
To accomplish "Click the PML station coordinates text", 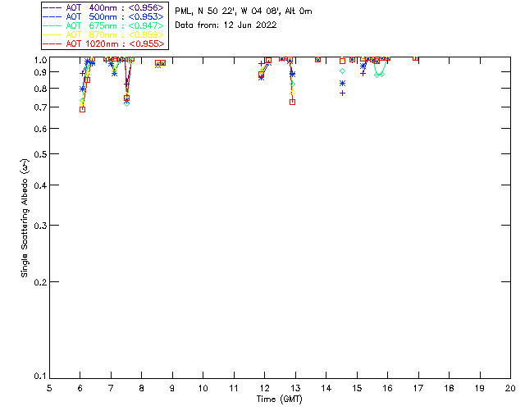I will tap(244, 11).
